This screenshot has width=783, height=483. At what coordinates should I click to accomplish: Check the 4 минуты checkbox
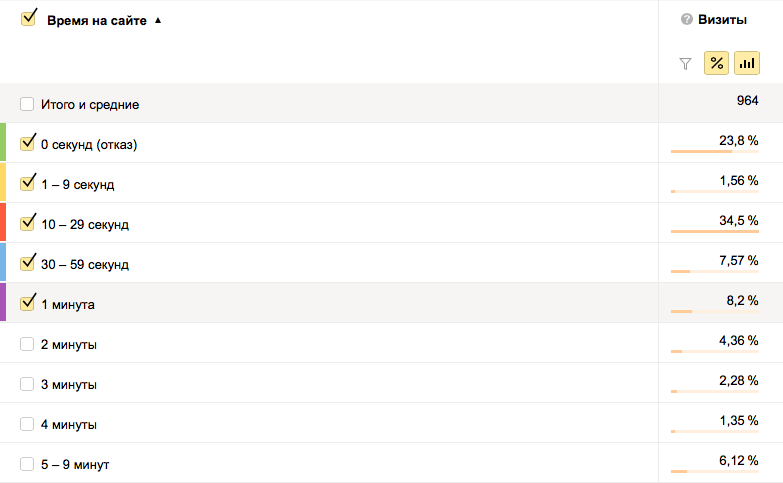pyautogui.click(x=27, y=424)
